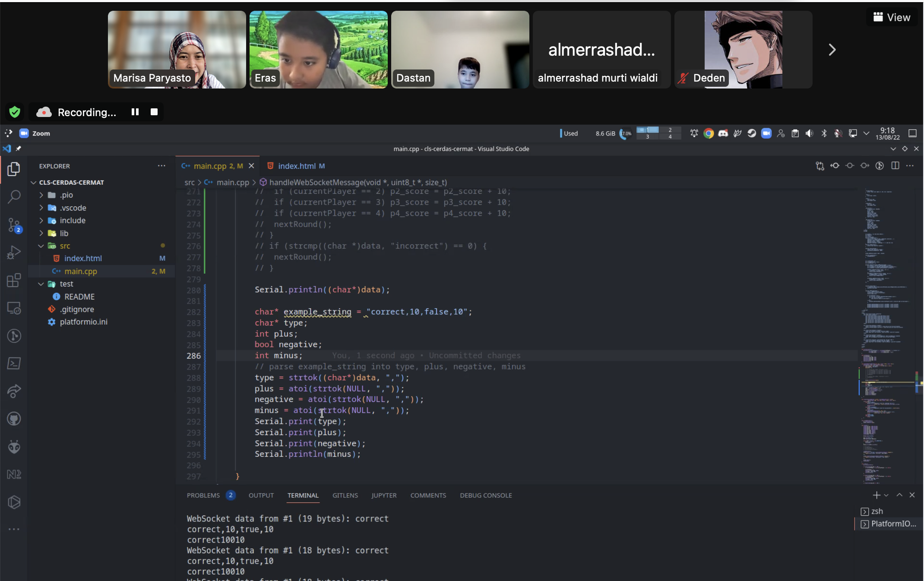This screenshot has height=581, width=924.
Task: Open Zoom View layout button
Action: point(892,17)
